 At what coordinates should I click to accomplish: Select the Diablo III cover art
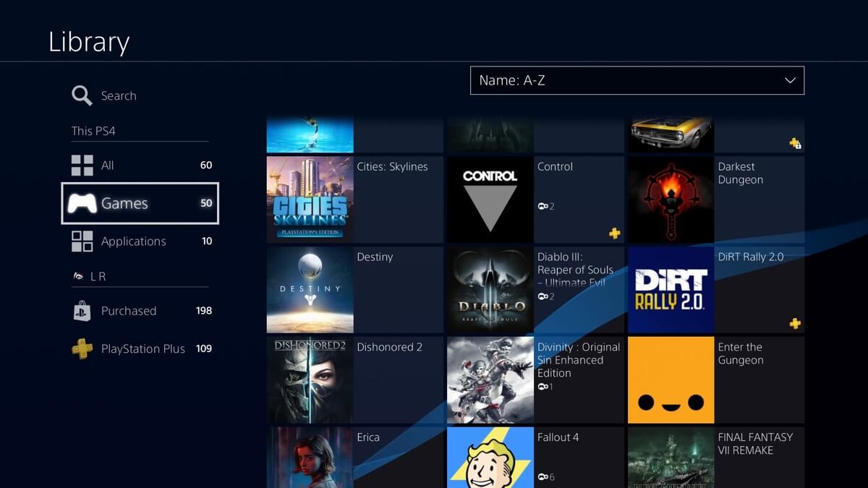point(490,289)
